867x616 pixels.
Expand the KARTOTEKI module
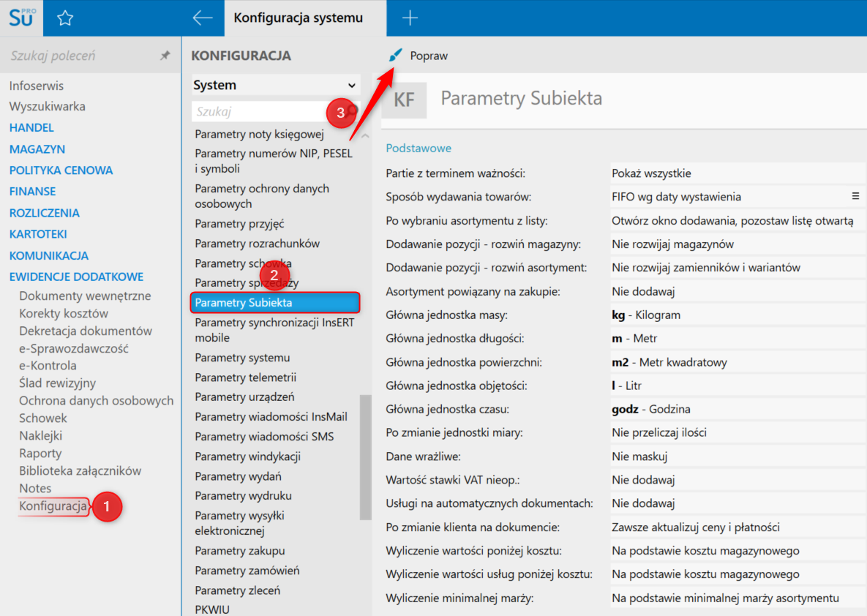pyautogui.click(x=38, y=234)
